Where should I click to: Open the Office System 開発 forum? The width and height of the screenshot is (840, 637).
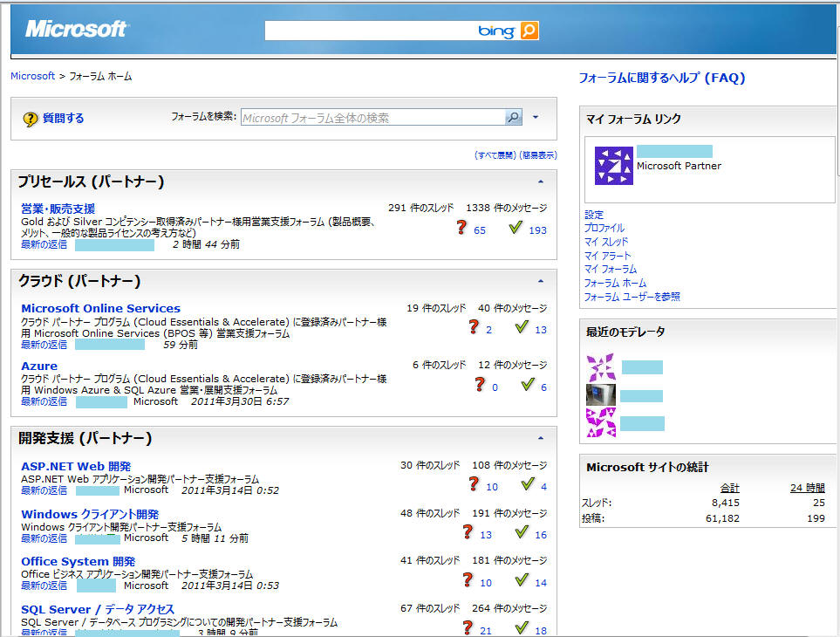79,562
